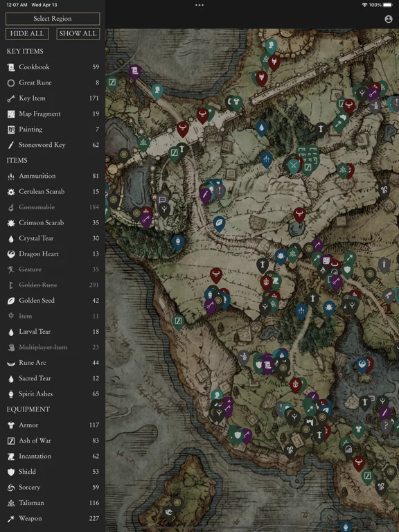Select the Spirit Ashes category icon

[x=11, y=394]
